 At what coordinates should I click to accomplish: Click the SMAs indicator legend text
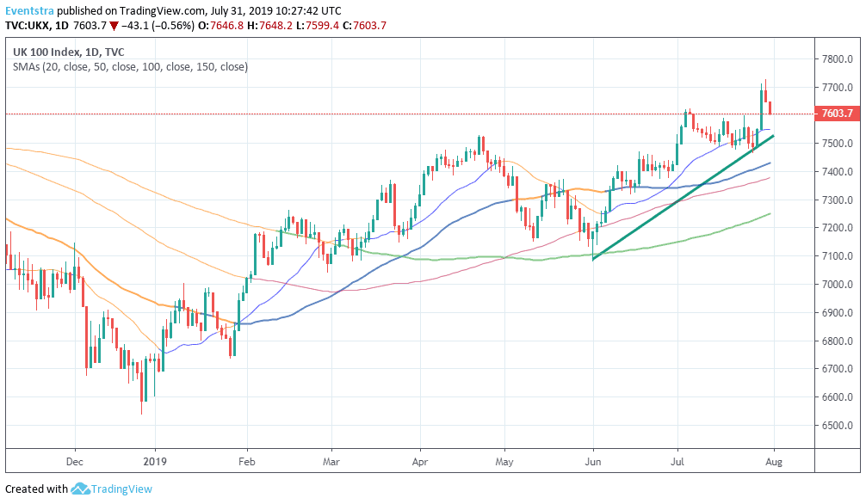[x=130, y=67]
